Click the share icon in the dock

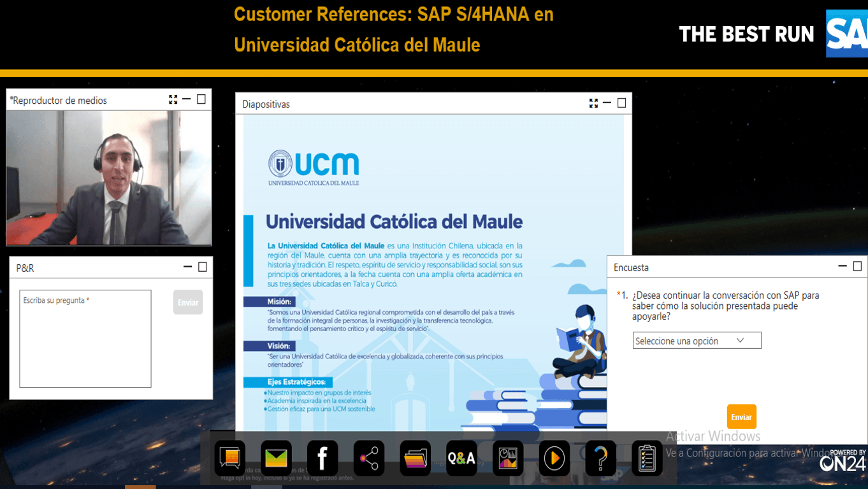point(369,458)
